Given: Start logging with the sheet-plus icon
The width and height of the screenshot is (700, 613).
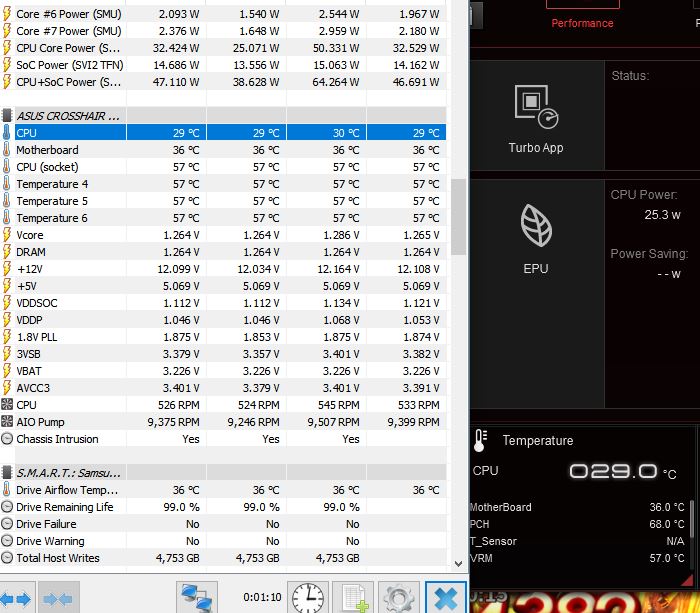Looking at the screenshot, I should pyautogui.click(x=353, y=598).
